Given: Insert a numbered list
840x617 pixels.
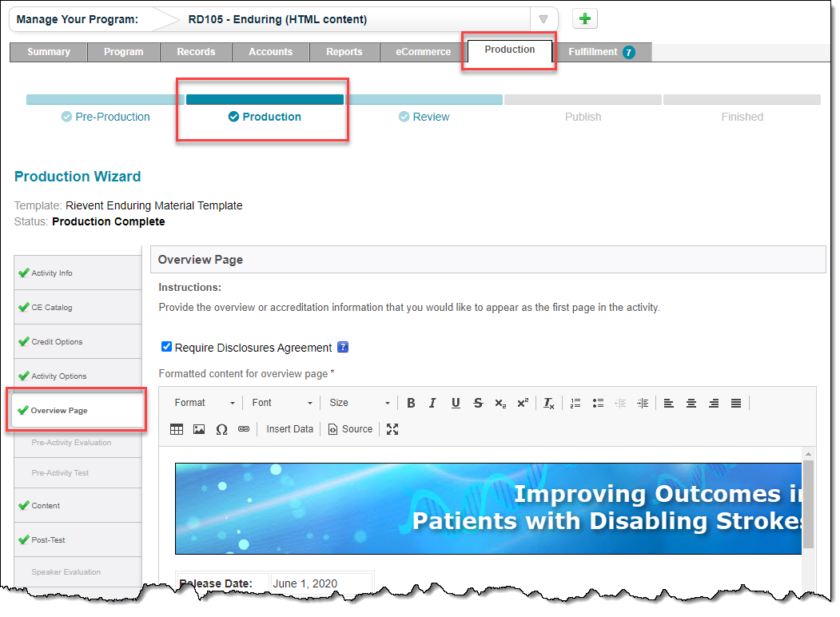Looking at the screenshot, I should click(x=575, y=403).
